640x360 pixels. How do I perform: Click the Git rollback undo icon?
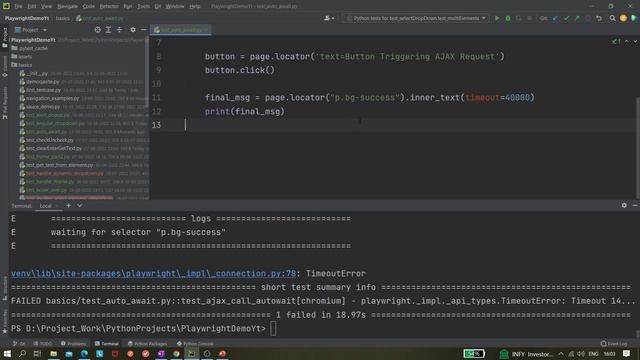tap(599, 18)
